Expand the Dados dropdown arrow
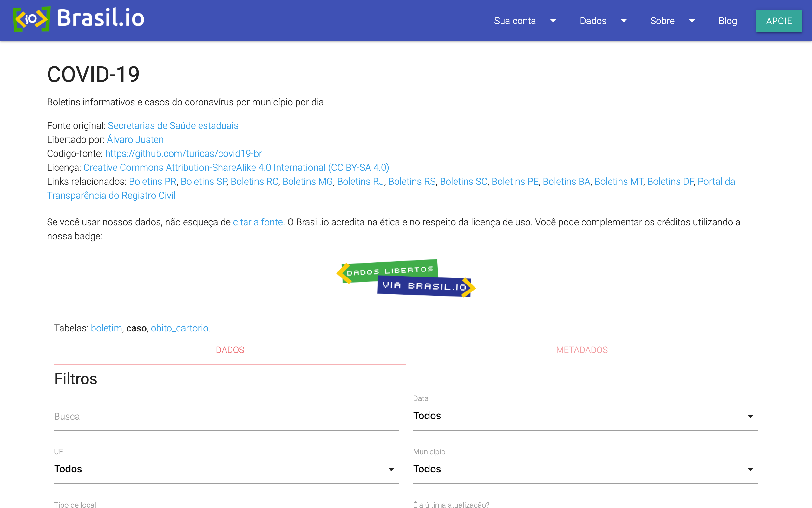 click(x=624, y=21)
